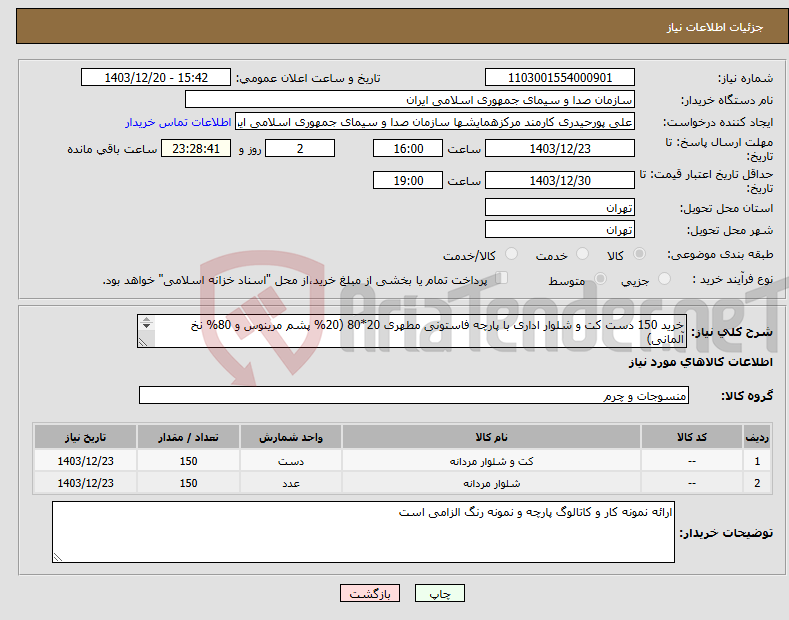Screen dimensions: 789x620
Task: Click the price validity time 19:00 field
Action: tap(408, 180)
